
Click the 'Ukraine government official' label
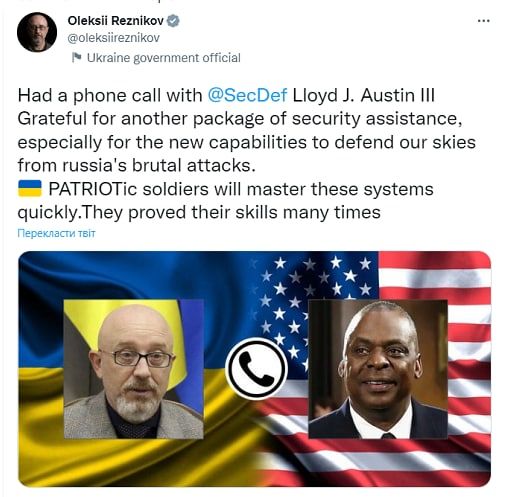point(164,58)
